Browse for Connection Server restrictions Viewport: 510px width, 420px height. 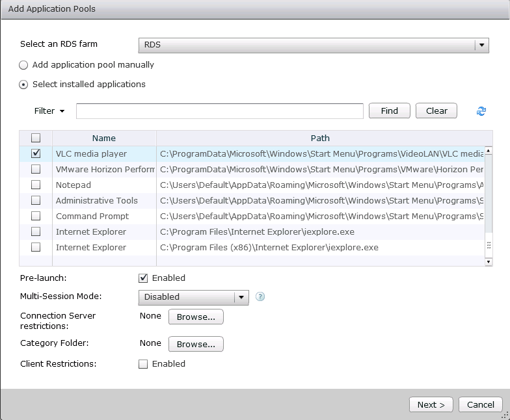point(196,317)
